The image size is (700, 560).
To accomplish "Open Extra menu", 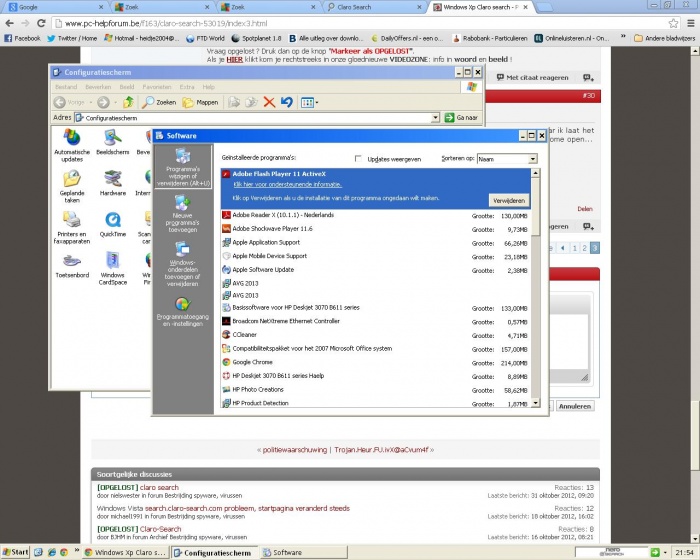I will coord(187,87).
